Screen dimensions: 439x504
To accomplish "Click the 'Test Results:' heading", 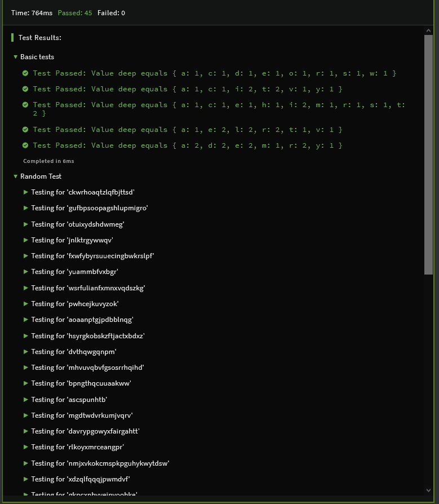I will click(40, 38).
